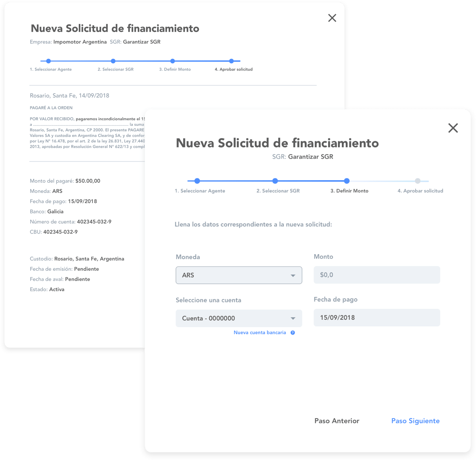Open the Nueva cuenta bancaria link
476x460 pixels.
[x=260, y=333]
